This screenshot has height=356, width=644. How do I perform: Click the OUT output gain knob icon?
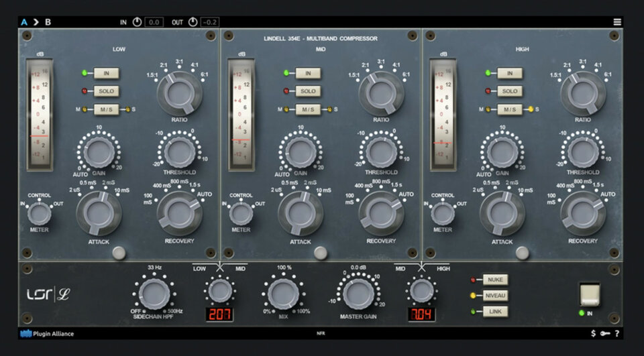pos(193,22)
